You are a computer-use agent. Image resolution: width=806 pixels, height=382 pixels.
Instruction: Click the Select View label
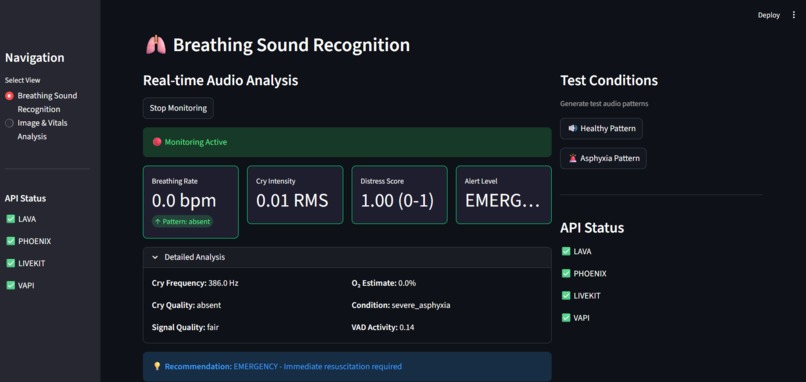[23, 80]
